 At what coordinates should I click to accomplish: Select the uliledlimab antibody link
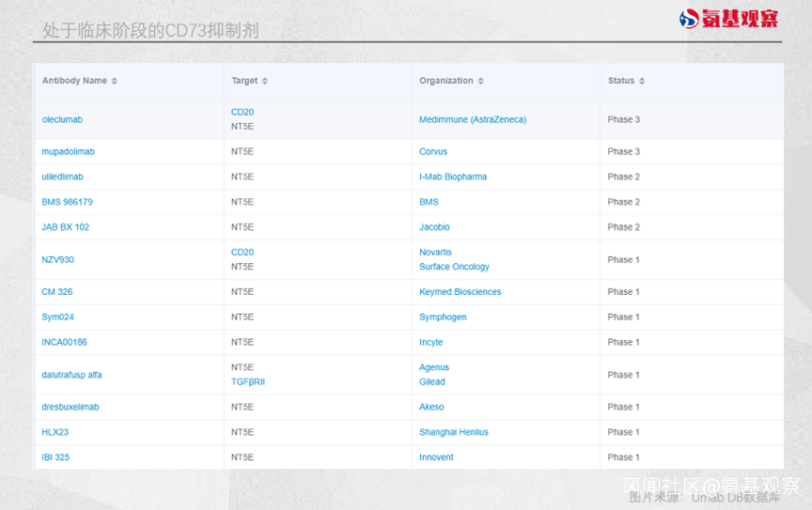(62, 178)
